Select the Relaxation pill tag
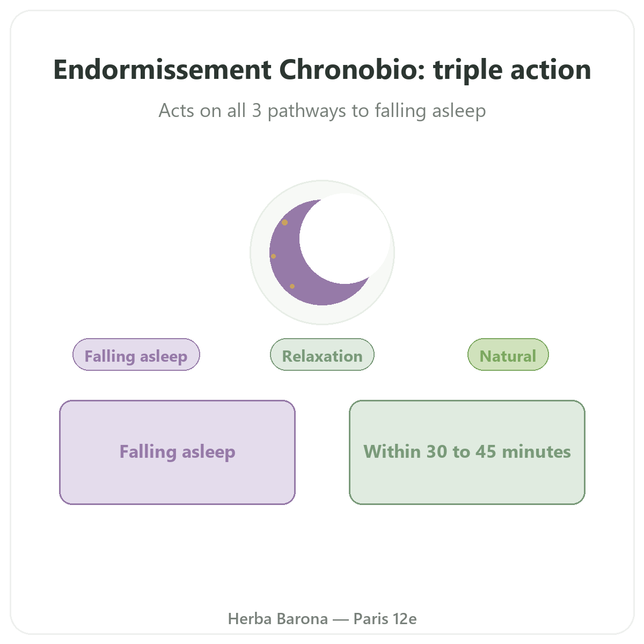 [322, 355]
